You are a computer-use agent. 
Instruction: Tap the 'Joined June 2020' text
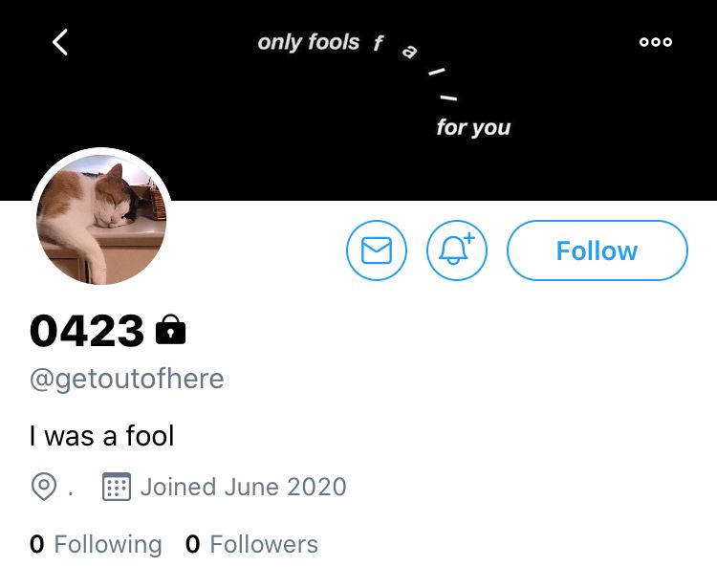point(243,487)
